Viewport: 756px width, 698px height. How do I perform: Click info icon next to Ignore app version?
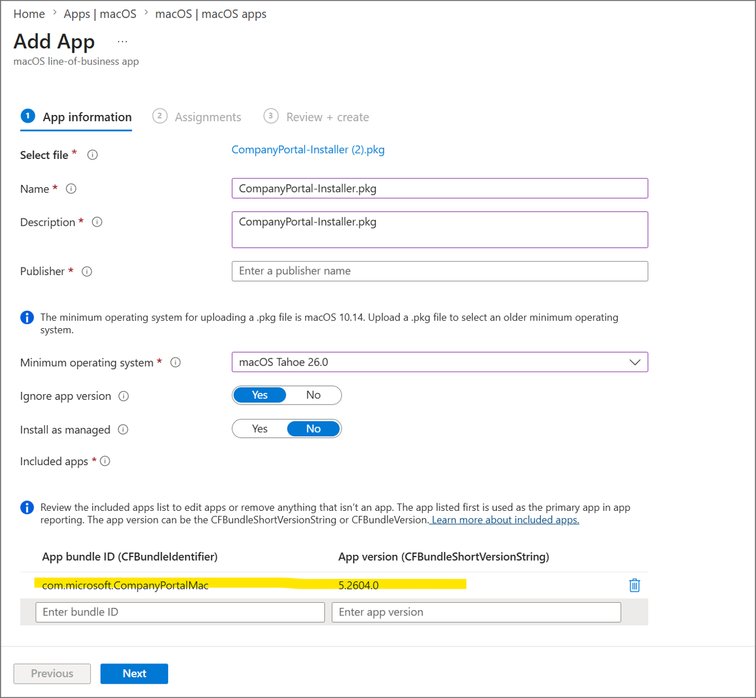[123, 396]
